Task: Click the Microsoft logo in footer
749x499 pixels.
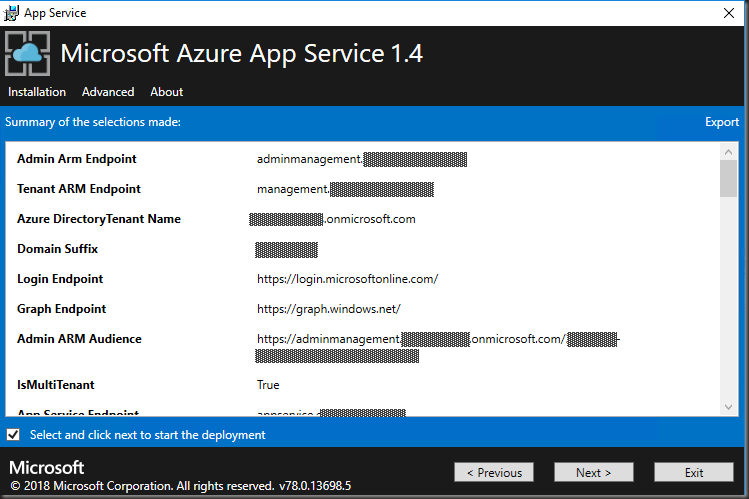Action: [47, 468]
